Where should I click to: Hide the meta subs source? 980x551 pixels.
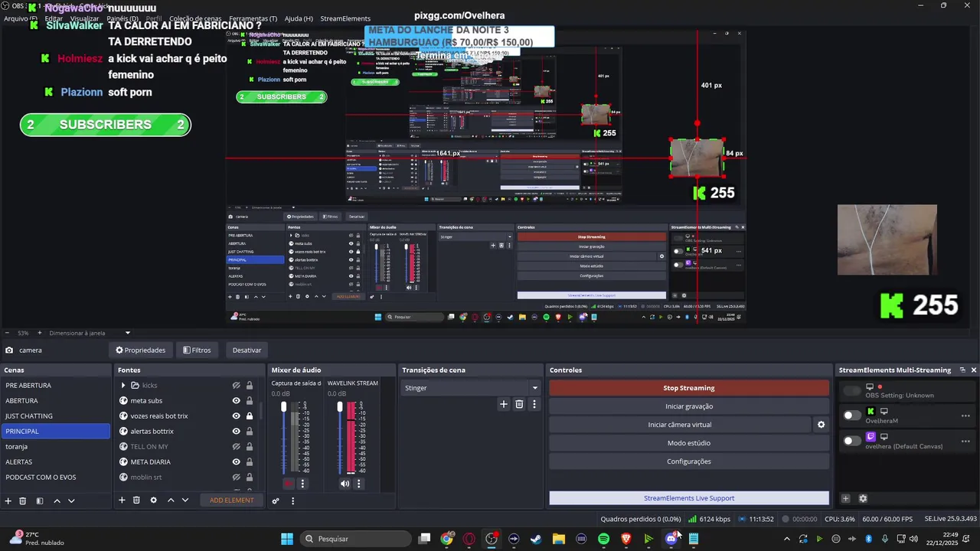click(x=237, y=400)
